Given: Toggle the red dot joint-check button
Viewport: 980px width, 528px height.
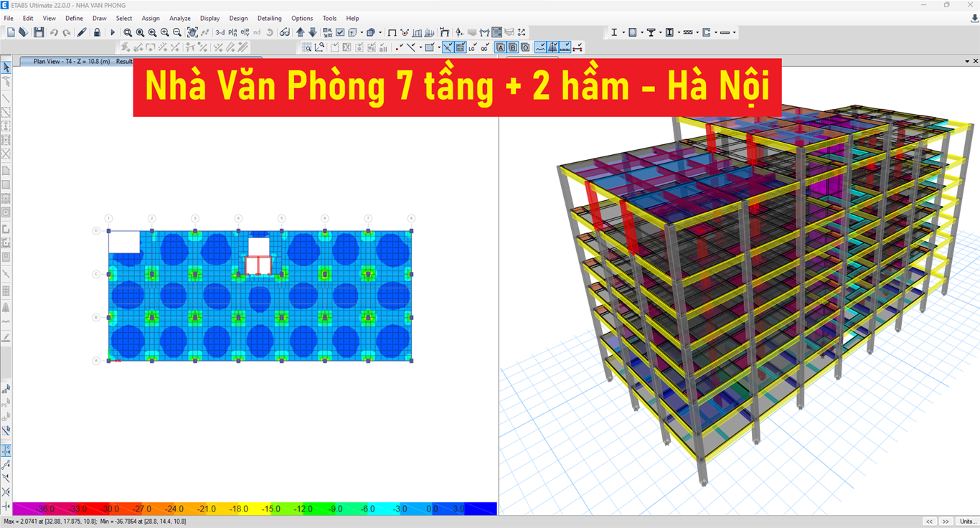Looking at the screenshot, I should (398, 47).
